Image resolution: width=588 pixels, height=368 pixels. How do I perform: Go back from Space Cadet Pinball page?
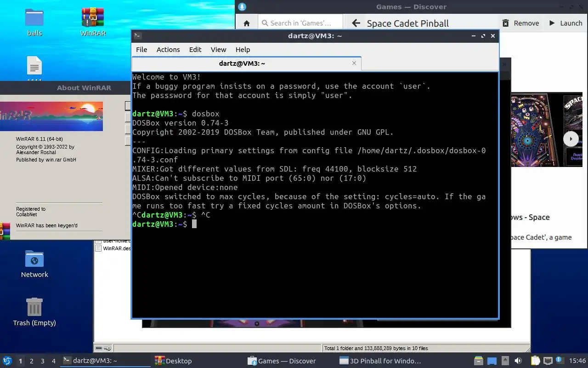click(x=355, y=23)
